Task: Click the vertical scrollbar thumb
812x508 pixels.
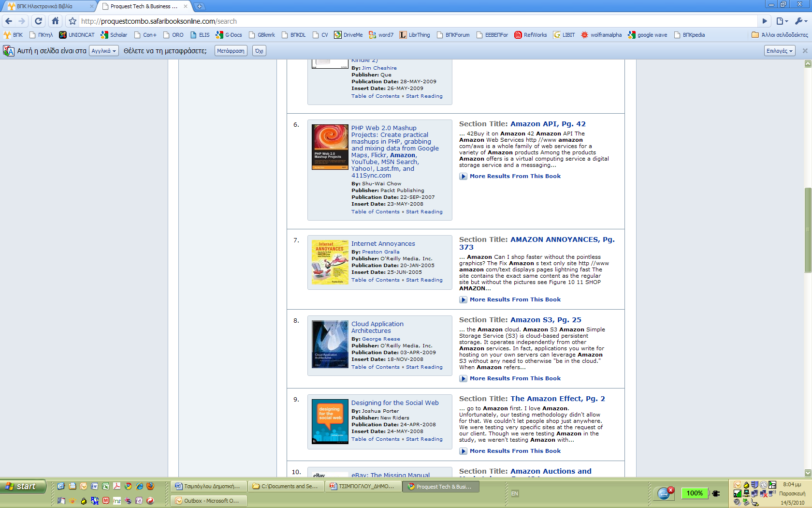Action: tap(808, 230)
